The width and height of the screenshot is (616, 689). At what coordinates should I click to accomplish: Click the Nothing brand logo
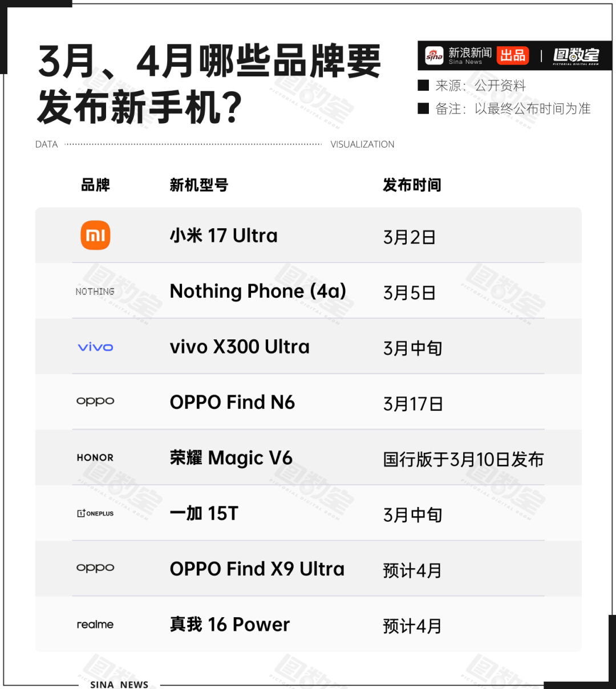click(x=95, y=291)
